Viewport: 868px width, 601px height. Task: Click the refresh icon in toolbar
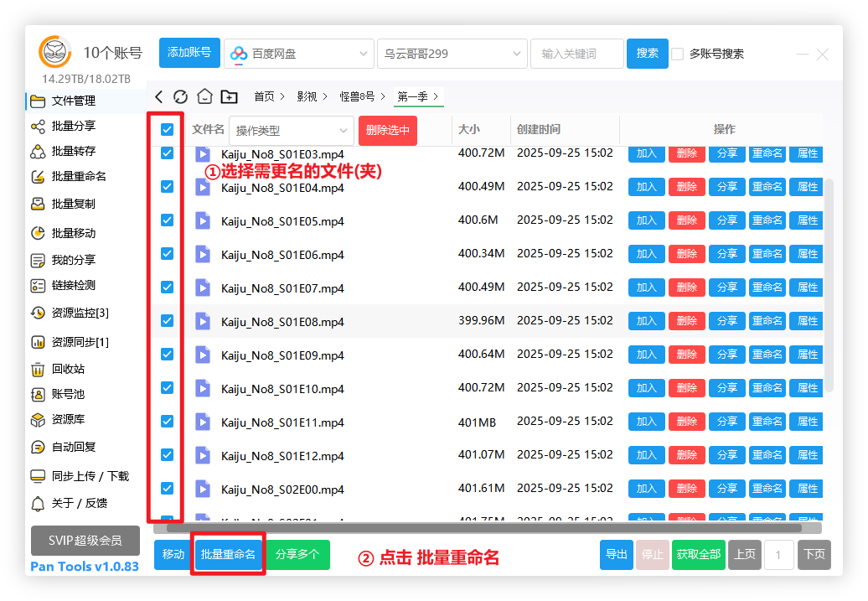click(x=181, y=97)
